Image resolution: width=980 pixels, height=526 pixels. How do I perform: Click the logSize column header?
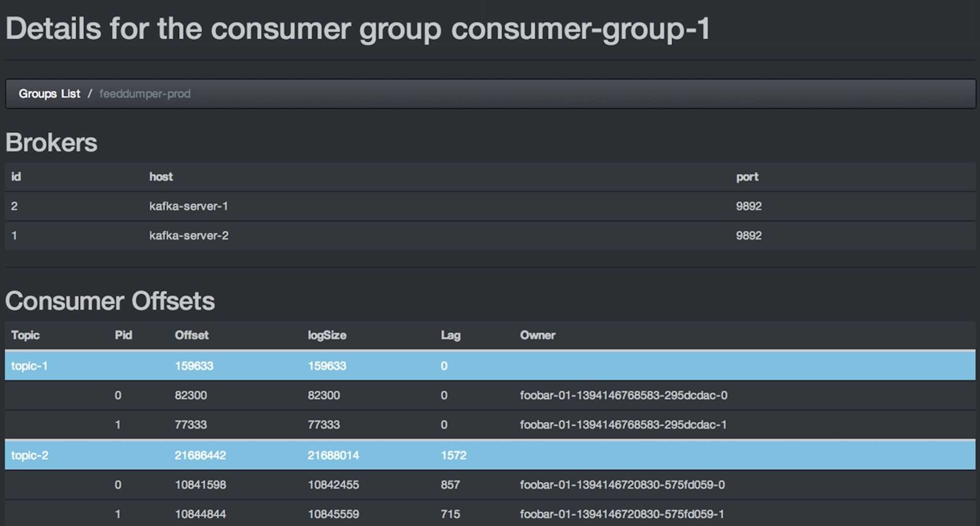[x=327, y=335]
